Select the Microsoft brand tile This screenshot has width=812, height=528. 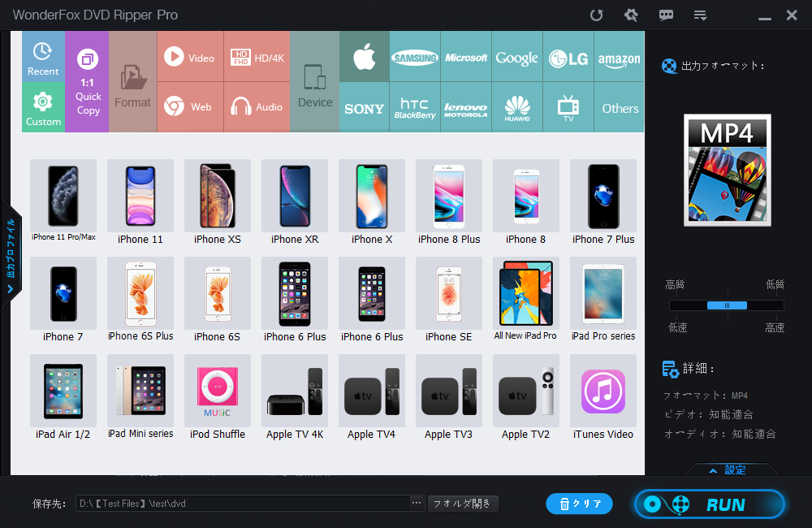tap(466, 56)
